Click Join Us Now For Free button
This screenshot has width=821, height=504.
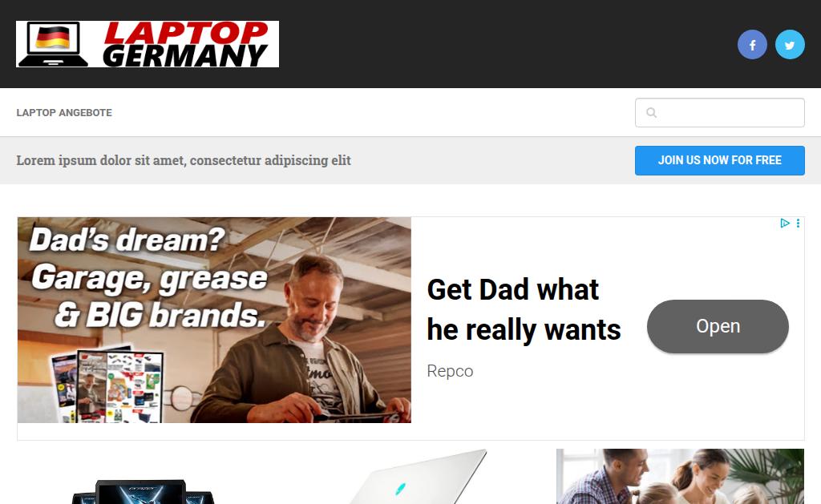[x=719, y=160]
